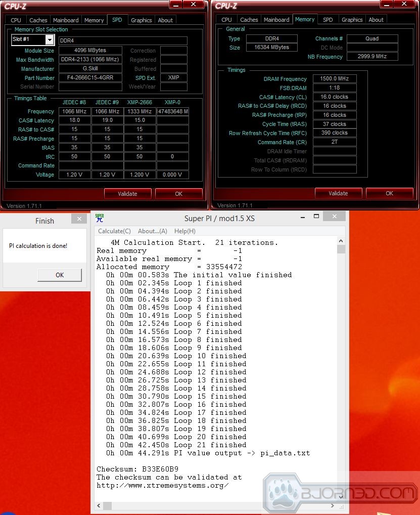Click the XMP-2666 voltage cell 1.200 V
This screenshot has width=420, height=515.
click(140, 175)
